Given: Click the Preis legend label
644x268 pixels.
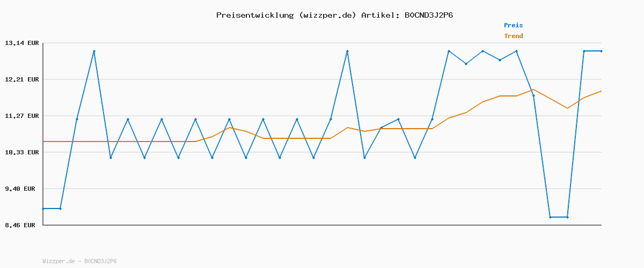Looking at the screenshot, I should (x=513, y=25).
